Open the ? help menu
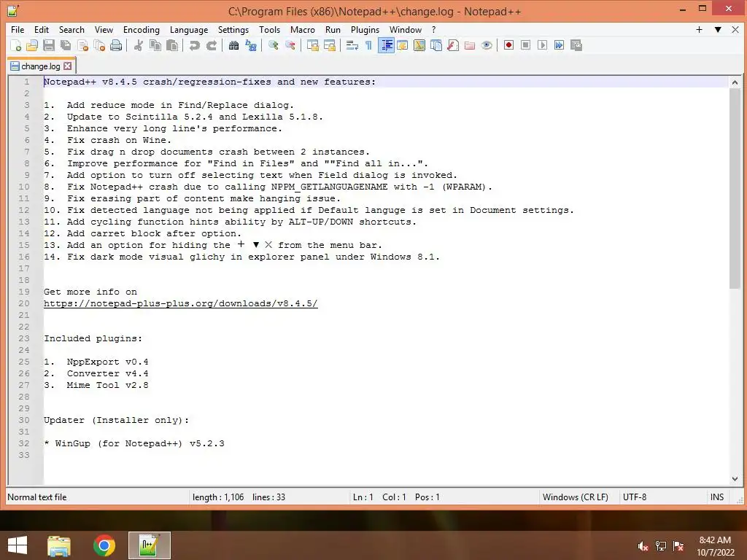This screenshot has height=560, width=747. (433, 29)
